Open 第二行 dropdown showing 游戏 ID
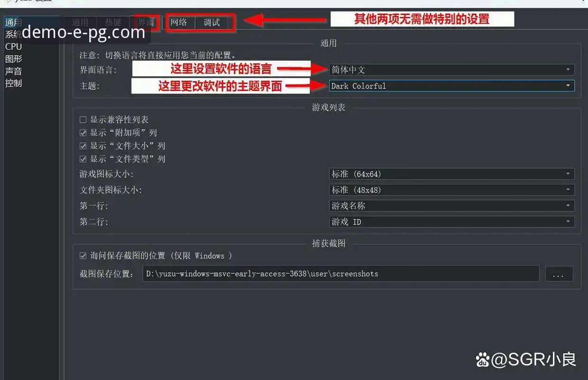 [452, 222]
